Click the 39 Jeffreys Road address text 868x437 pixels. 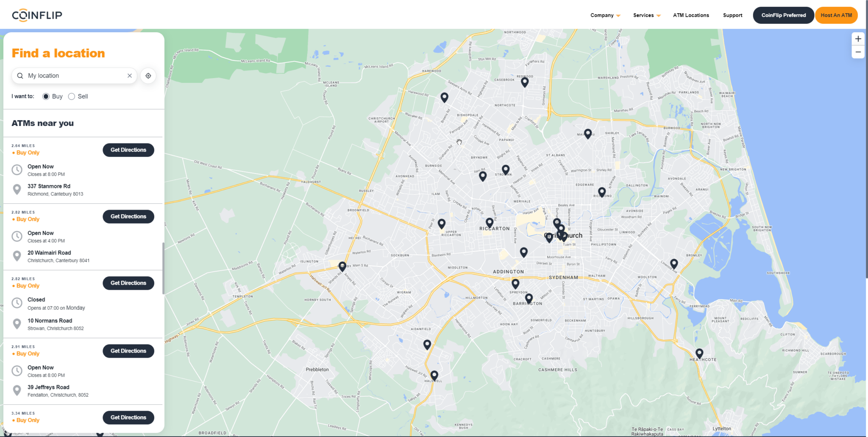[58, 391]
